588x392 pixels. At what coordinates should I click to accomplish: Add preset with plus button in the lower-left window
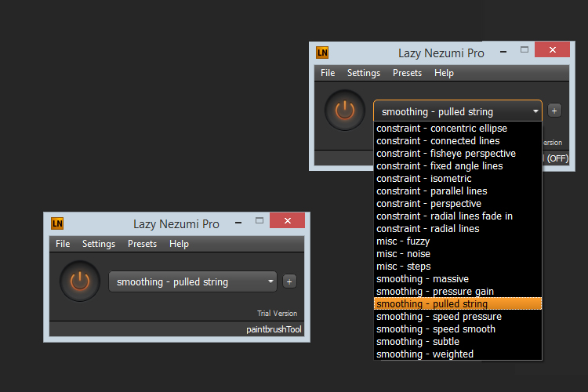point(289,281)
